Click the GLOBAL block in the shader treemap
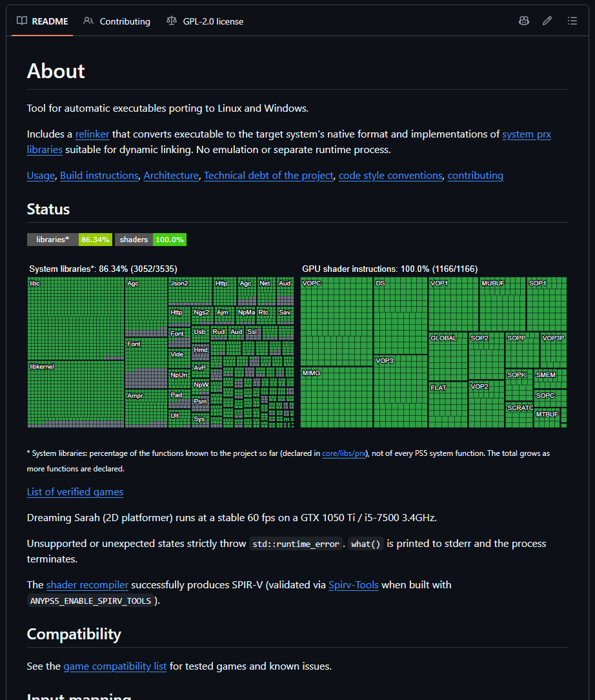The height and width of the screenshot is (700, 595). tap(448, 356)
